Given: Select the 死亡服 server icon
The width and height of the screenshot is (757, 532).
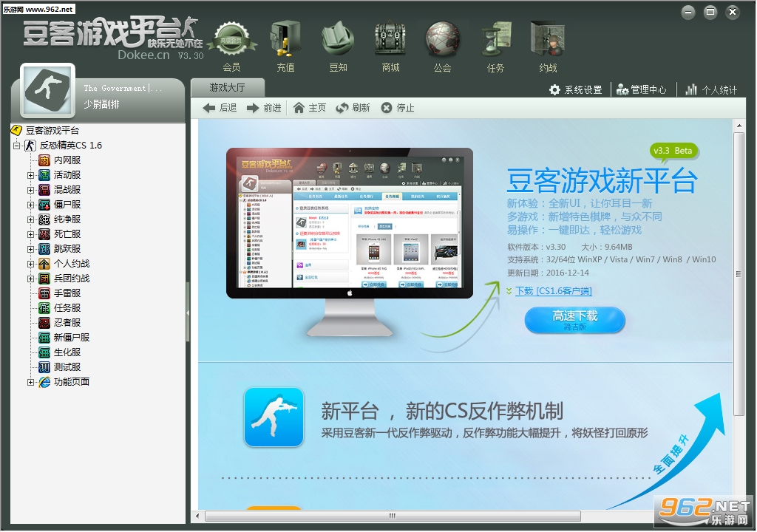Looking at the screenshot, I should (x=44, y=234).
